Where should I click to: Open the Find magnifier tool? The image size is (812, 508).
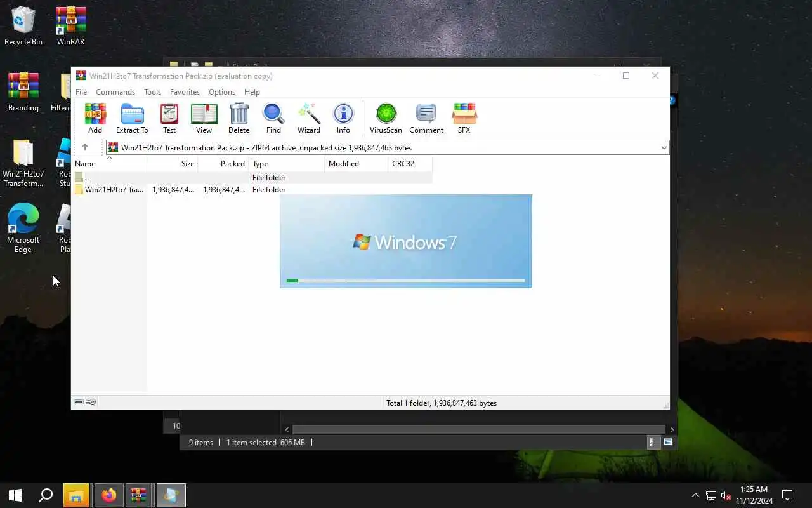[273, 119]
